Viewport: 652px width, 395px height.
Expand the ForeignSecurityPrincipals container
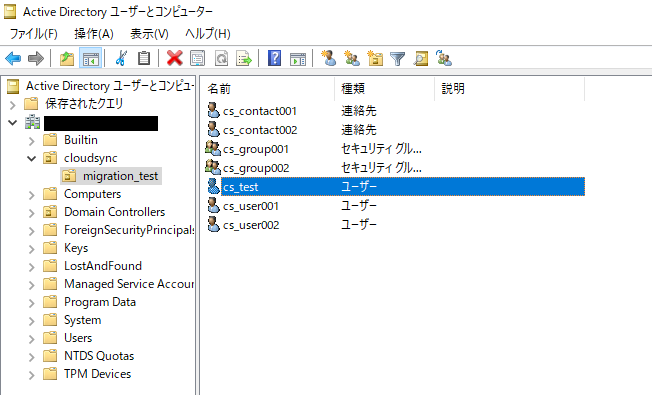(x=32, y=231)
